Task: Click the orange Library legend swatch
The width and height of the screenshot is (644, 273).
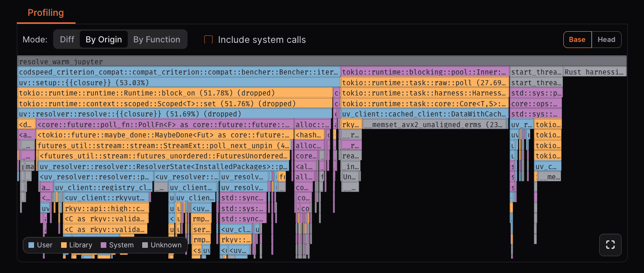Action: coord(65,245)
